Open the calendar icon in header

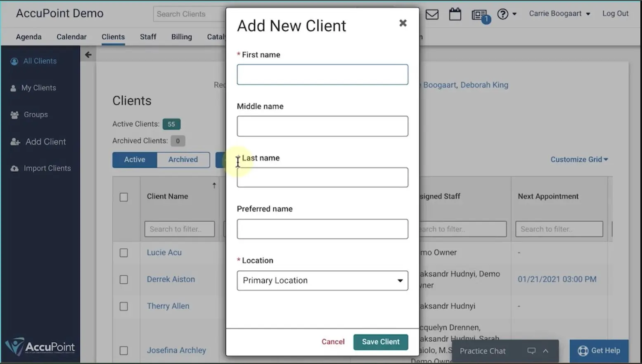coord(455,14)
